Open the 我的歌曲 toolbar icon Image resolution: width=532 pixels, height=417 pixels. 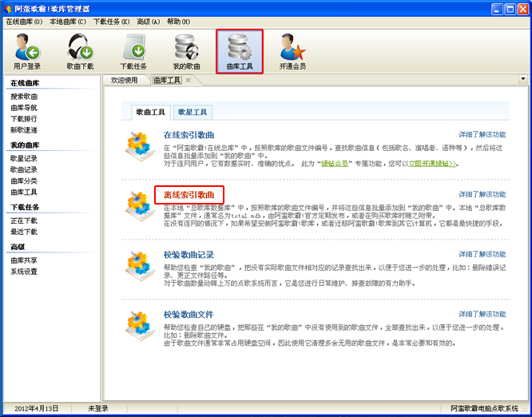(x=187, y=51)
